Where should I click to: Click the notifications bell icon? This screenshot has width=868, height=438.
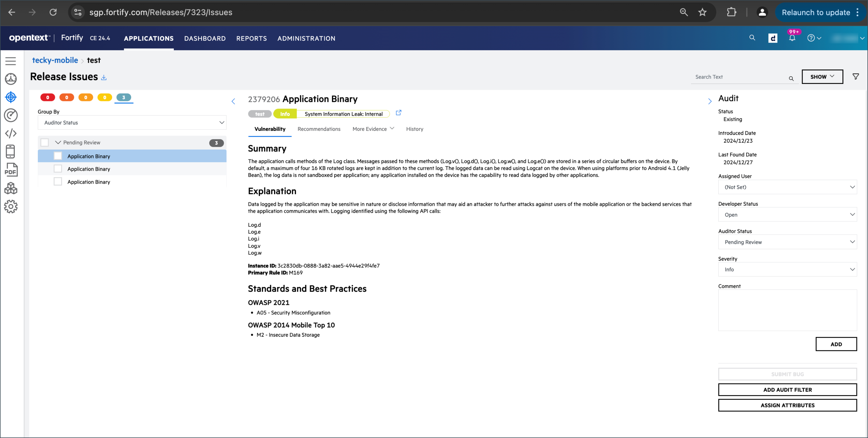pyautogui.click(x=792, y=38)
